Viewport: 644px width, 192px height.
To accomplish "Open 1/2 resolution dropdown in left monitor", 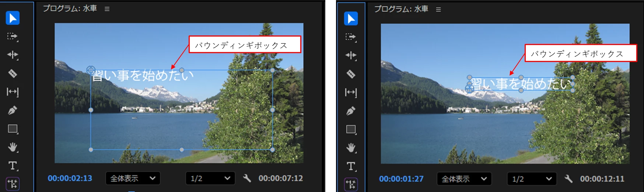I will click(x=210, y=178).
